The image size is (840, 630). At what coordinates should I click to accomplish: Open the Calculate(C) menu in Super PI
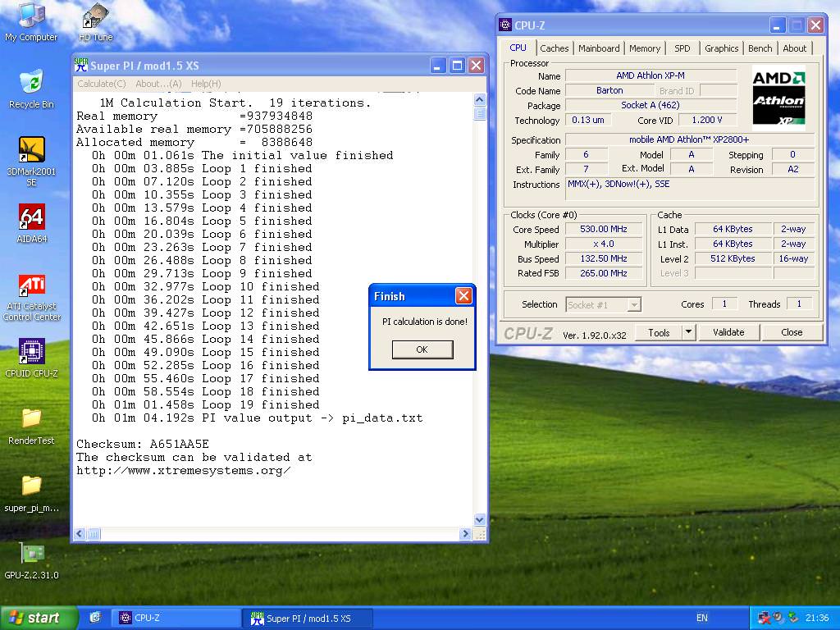pos(102,84)
